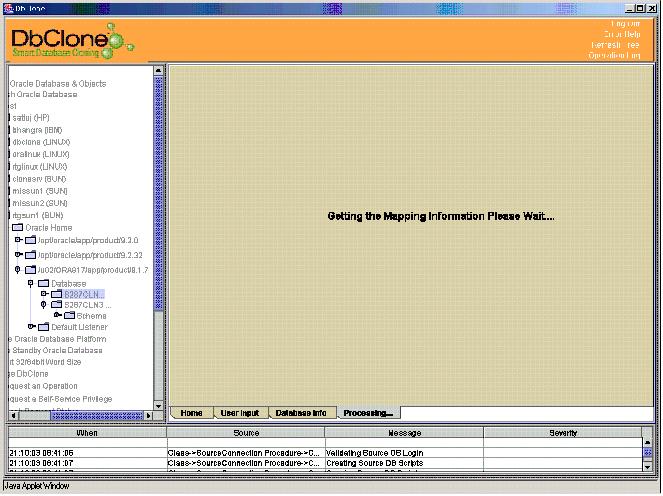663x496 pixels.
Task: Select 'Oracle Database & Objects' tree entry
Action: (58, 84)
